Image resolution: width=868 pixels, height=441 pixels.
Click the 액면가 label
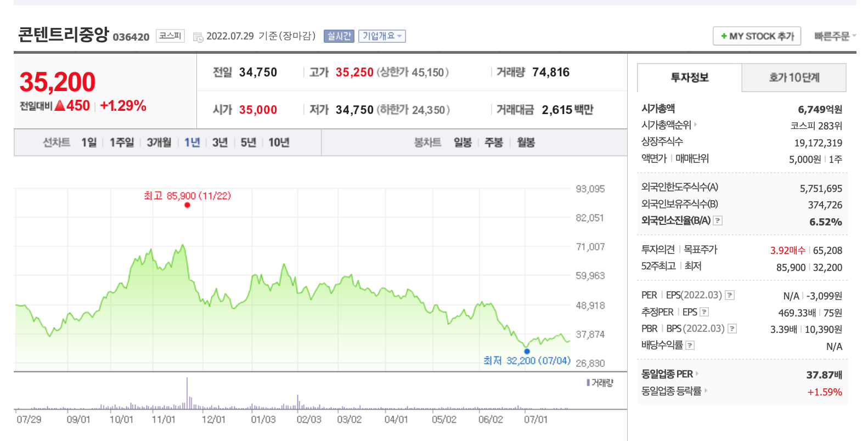pos(654,159)
